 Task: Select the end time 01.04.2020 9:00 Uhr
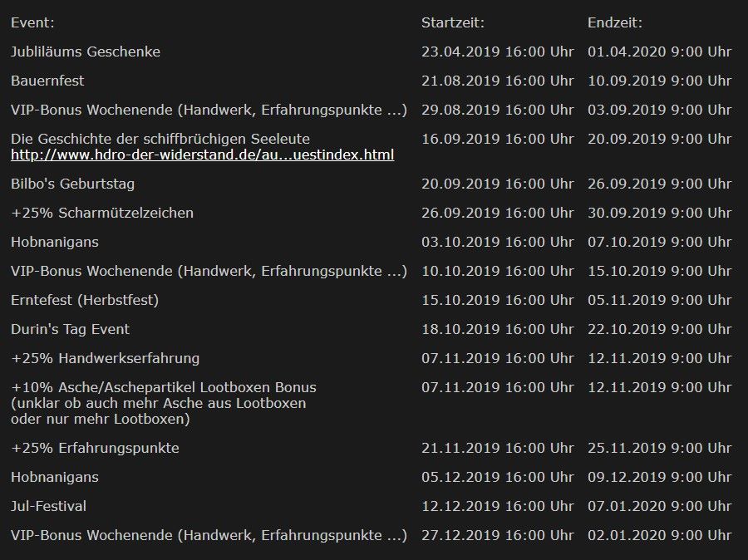coord(659,52)
